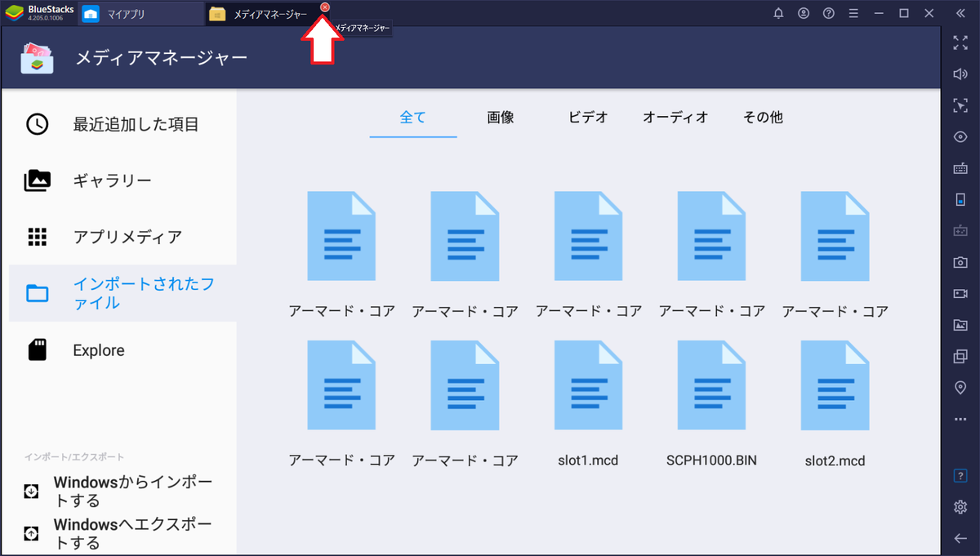The image size is (980, 556).
Task: Click the title bar help circle icon
Action: pos(829,13)
